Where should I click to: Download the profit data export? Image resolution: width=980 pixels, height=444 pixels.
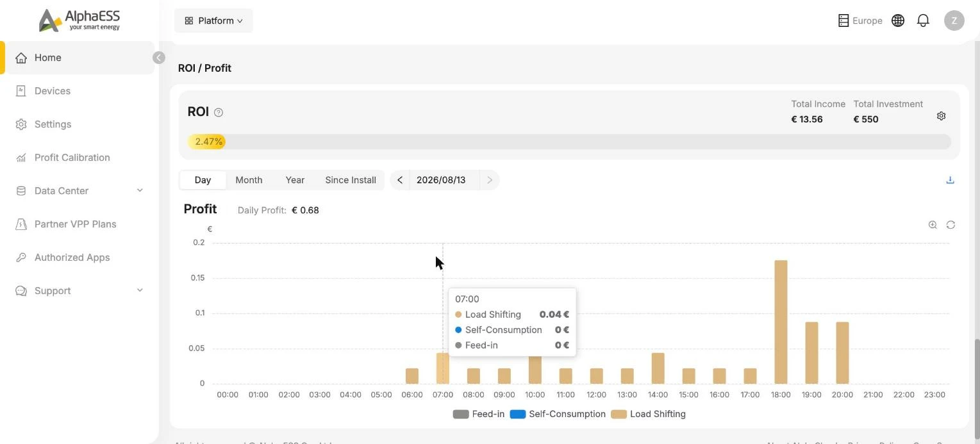point(950,180)
